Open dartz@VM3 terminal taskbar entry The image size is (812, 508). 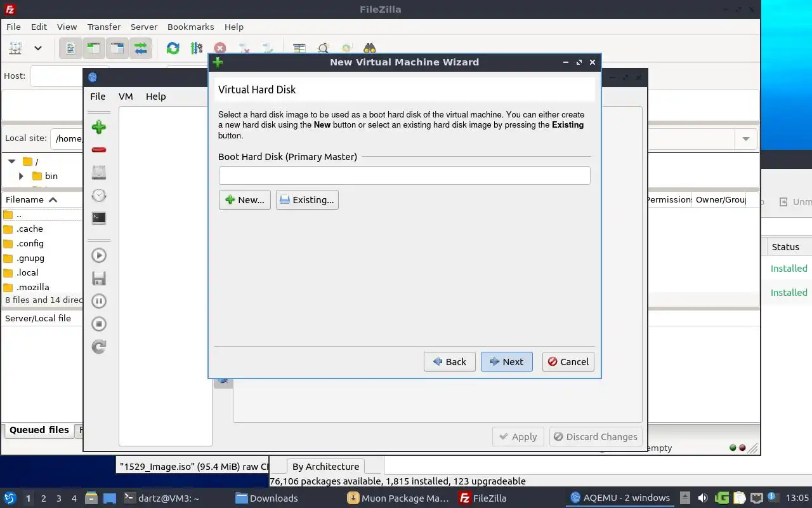pyautogui.click(x=161, y=498)
